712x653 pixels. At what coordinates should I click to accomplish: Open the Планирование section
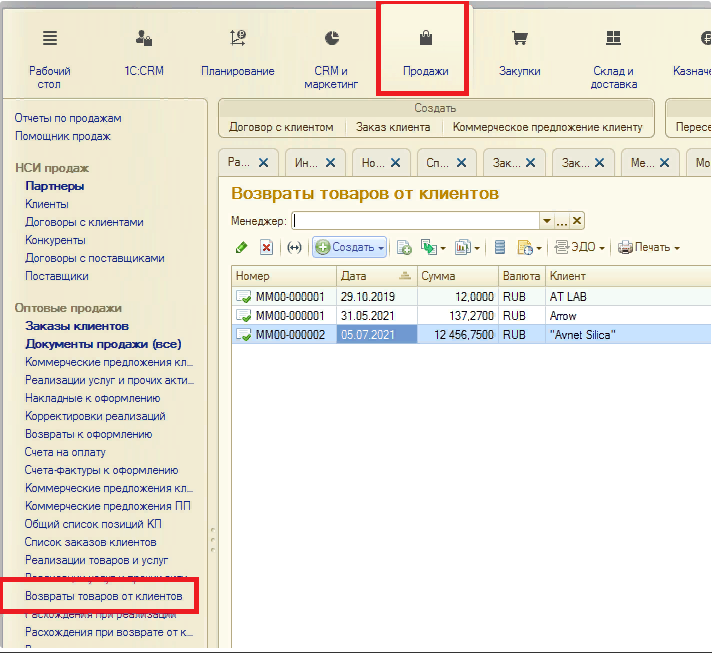(237, 55)
